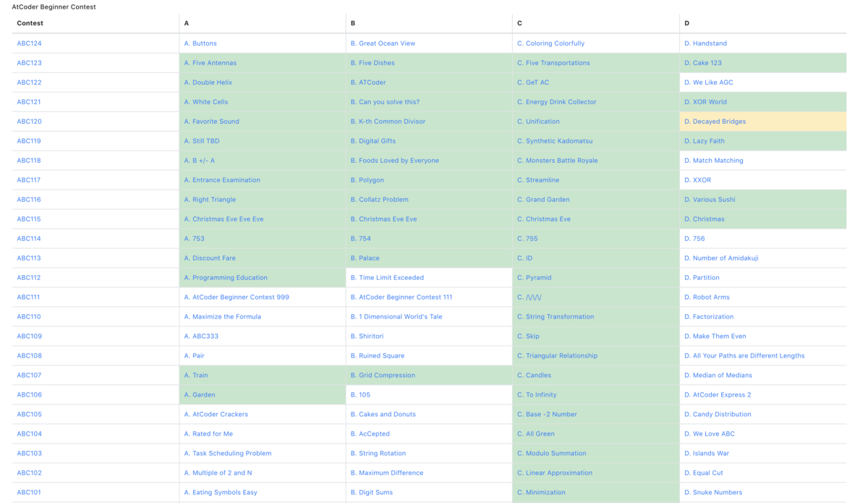Screen dimensions: 868x503
Task: Open problem A. AtCoder Beginner Contest 999
Action: (x=236, y=297)
